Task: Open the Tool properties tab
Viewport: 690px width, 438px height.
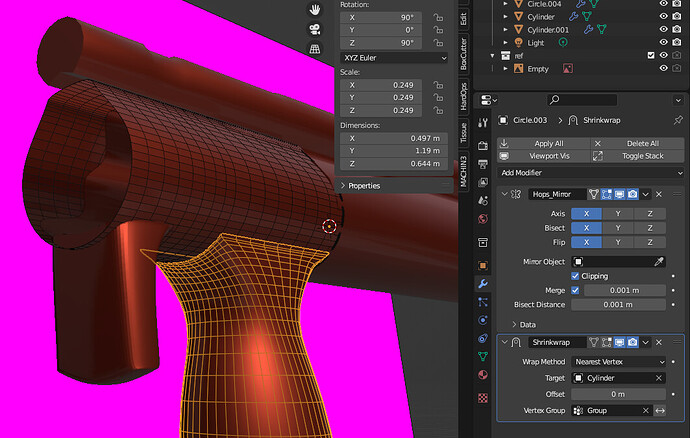Action: click(x=483, y=123)
